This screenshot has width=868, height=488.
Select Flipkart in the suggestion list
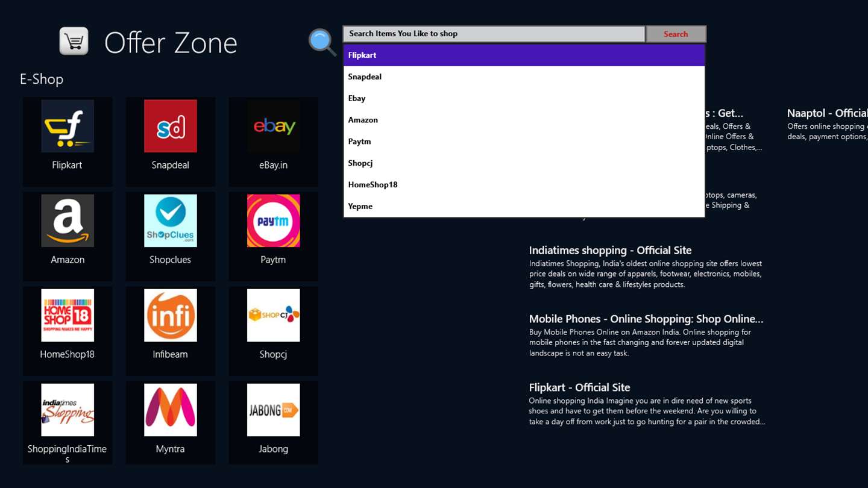click(524, 55)
